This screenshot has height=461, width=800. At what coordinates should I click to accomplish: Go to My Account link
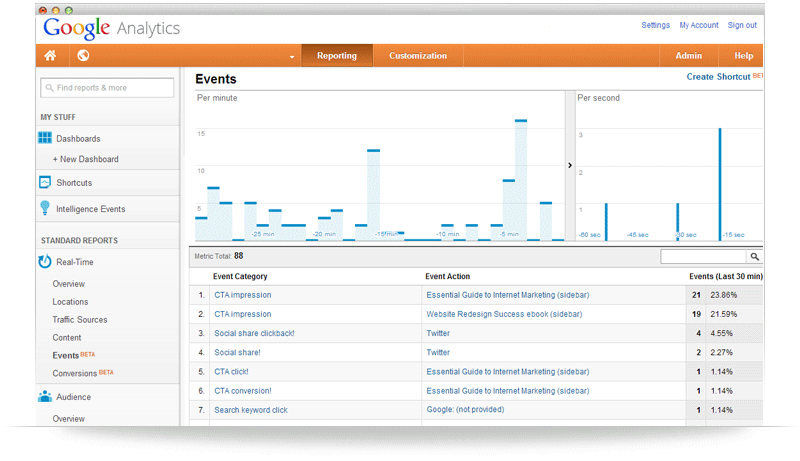click(x=698, y=25)
